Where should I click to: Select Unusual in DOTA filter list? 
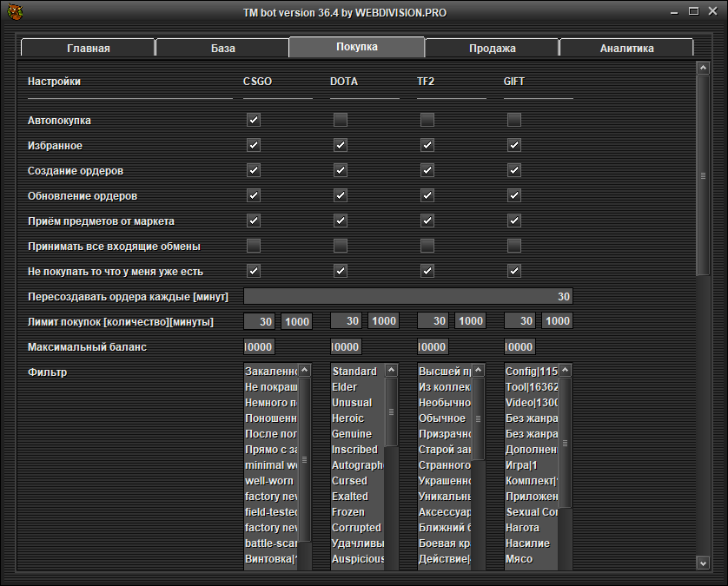pos(352,403)
